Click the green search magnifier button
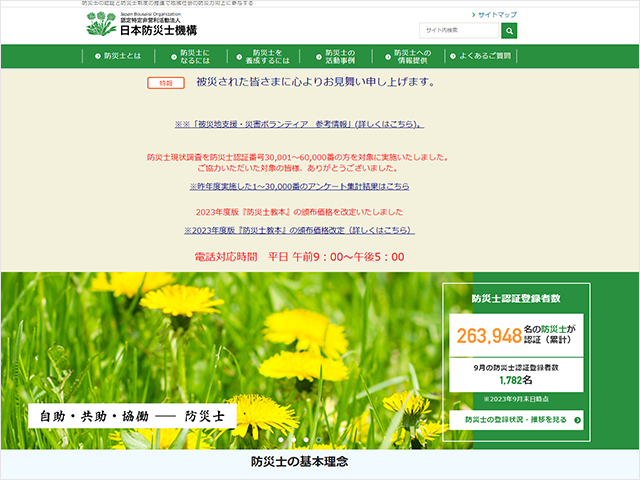This screenshot has height=480, width=640. tap(509, 31)
